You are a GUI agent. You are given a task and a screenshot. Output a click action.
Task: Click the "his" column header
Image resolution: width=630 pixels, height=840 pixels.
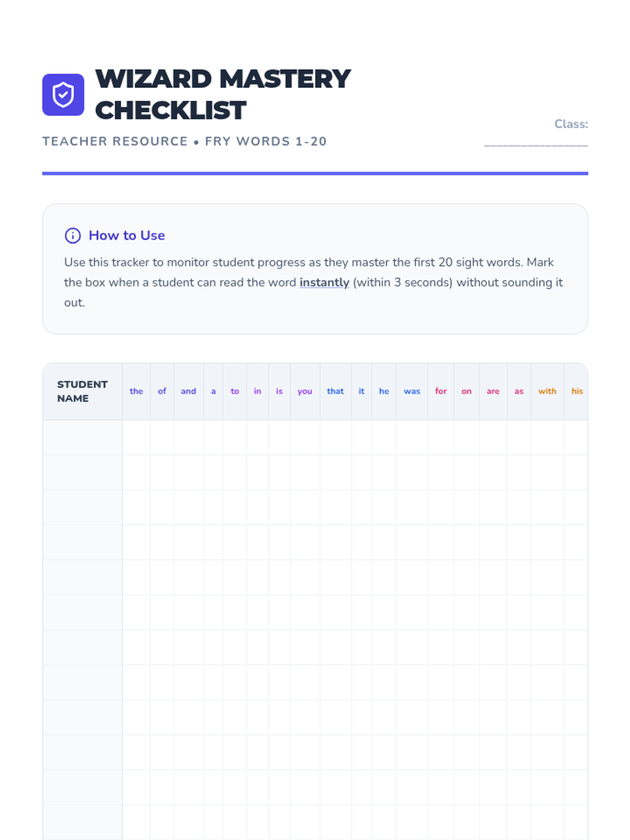coord(576,391)
